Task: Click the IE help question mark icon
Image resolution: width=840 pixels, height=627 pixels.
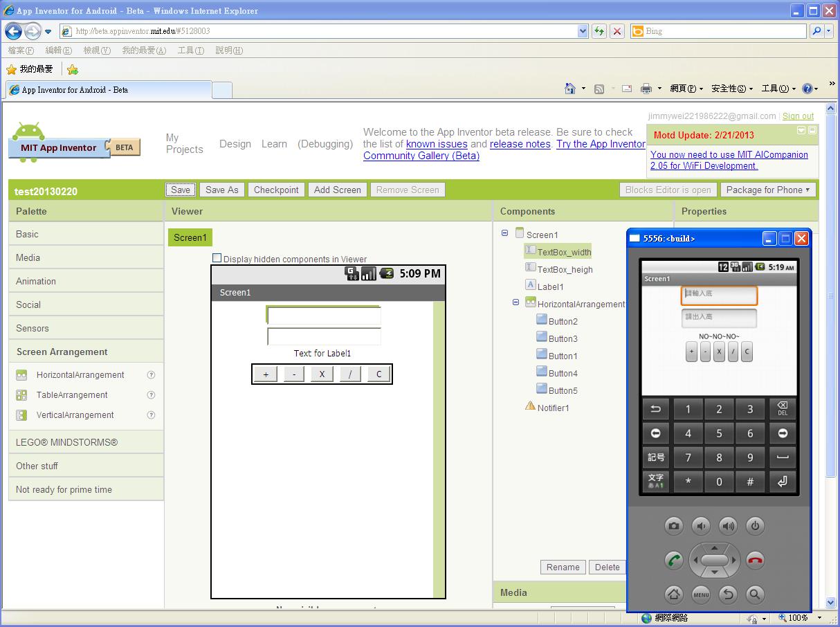Action: (x=807, y=89)
